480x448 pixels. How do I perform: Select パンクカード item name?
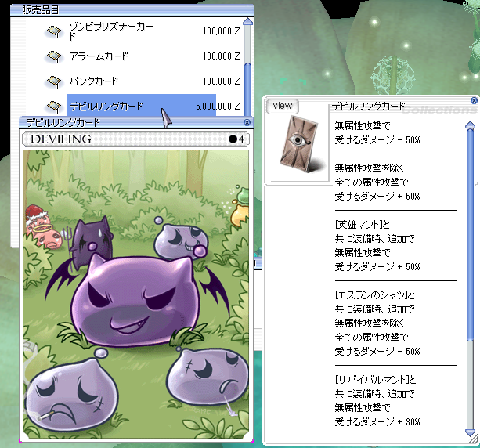tap(93, 81)
